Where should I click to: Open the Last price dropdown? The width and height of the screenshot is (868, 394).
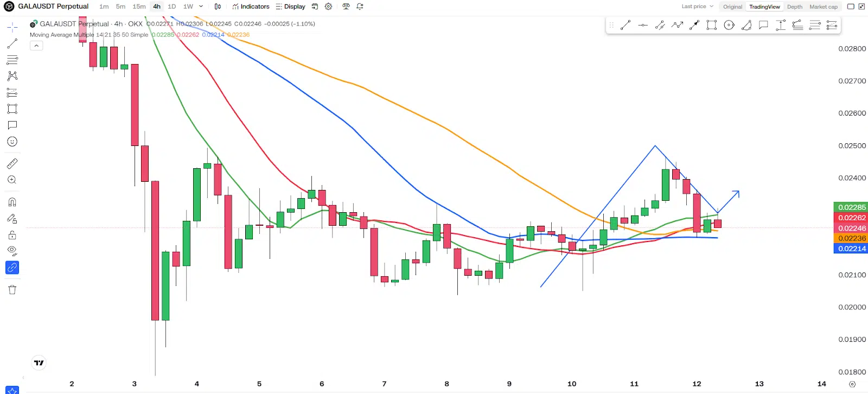(x=697, y=7)
